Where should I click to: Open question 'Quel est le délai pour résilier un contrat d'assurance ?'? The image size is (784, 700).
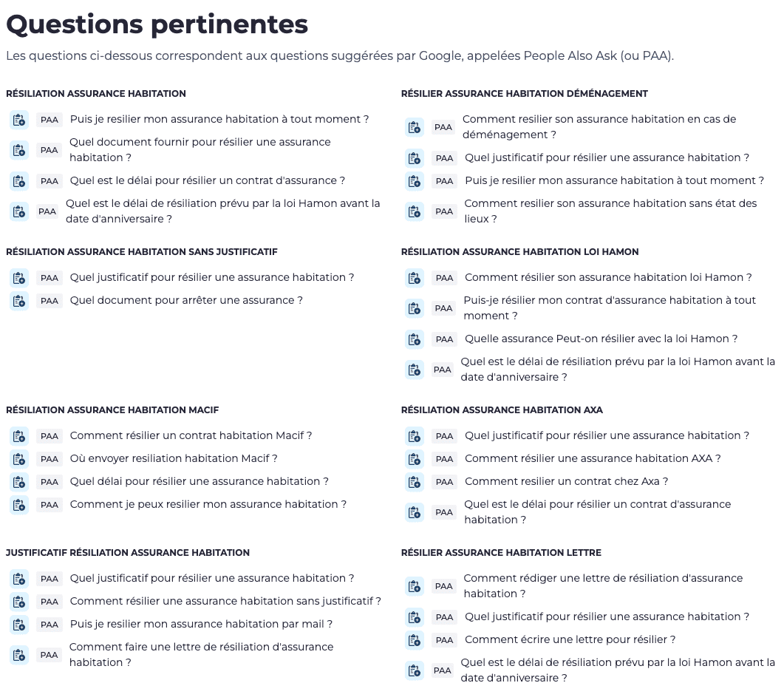point(207,180)
